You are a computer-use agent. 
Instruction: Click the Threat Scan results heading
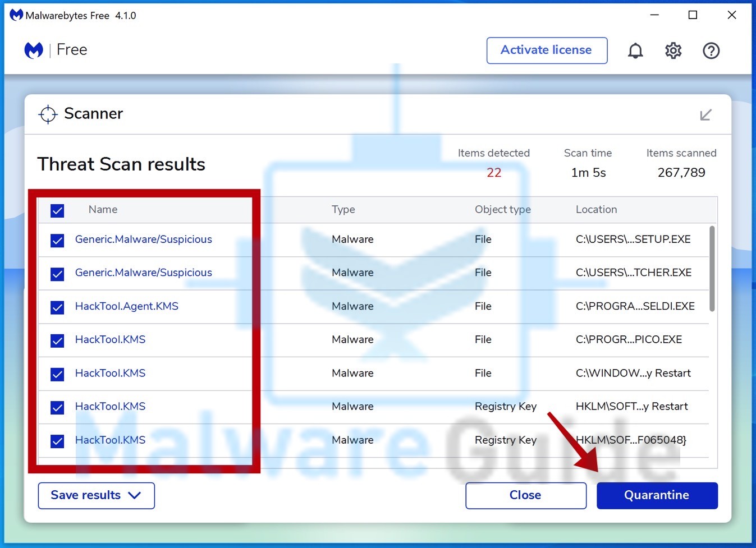[121, 164]
